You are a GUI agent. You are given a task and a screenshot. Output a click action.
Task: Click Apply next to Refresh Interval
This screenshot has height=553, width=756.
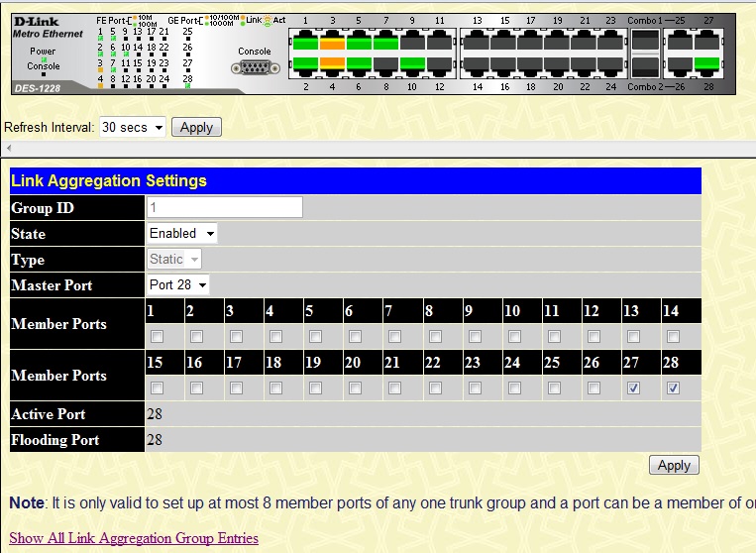coord(196,127)
